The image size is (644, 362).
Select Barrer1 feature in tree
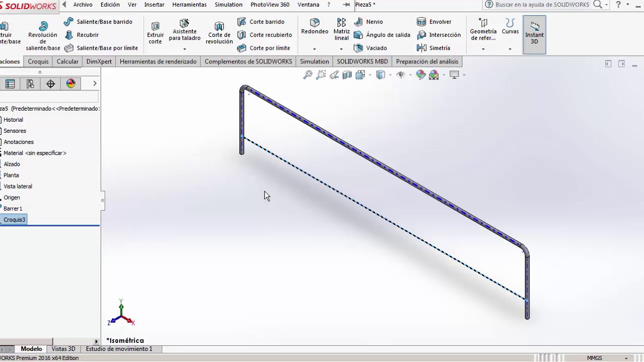click(13, 208)
